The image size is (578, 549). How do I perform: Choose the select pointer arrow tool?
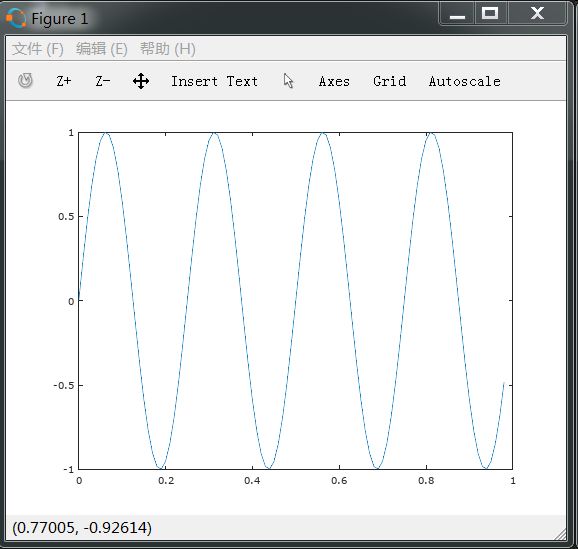pos(288,81)
